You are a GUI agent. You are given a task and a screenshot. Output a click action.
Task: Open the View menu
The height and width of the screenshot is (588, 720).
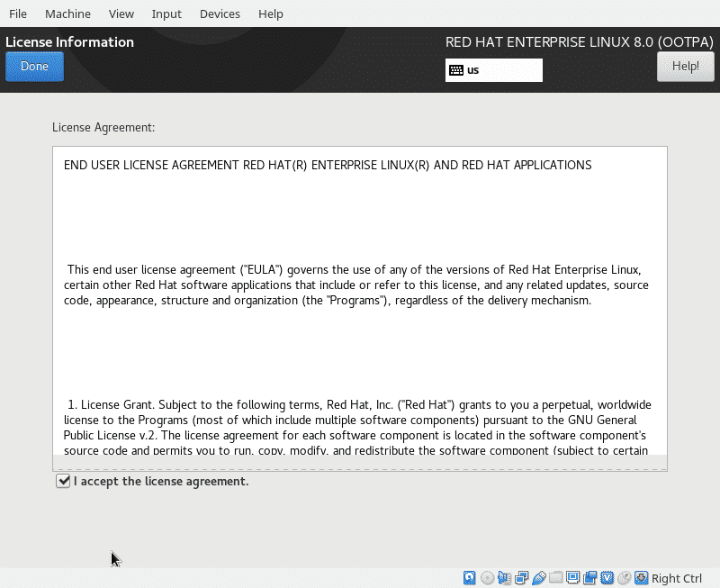(121, 14)
